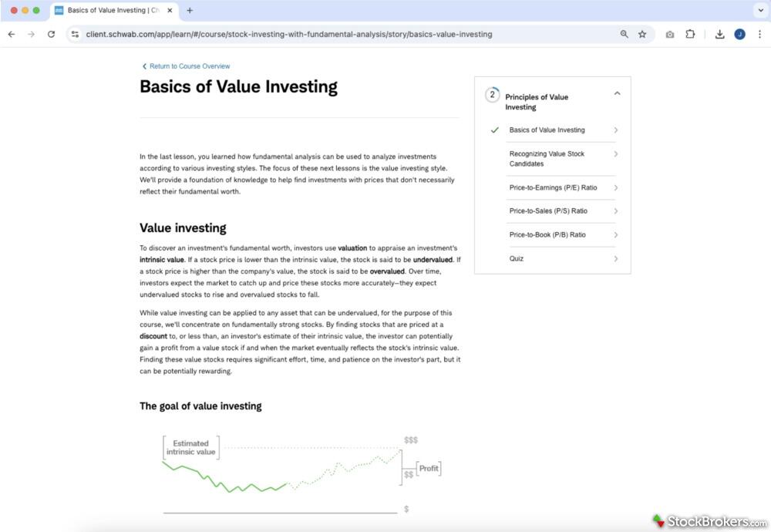Open the profile avatar icon
The width and height of the screenshot is (771, 532).
pyautogui.click(x=739, y=34)
